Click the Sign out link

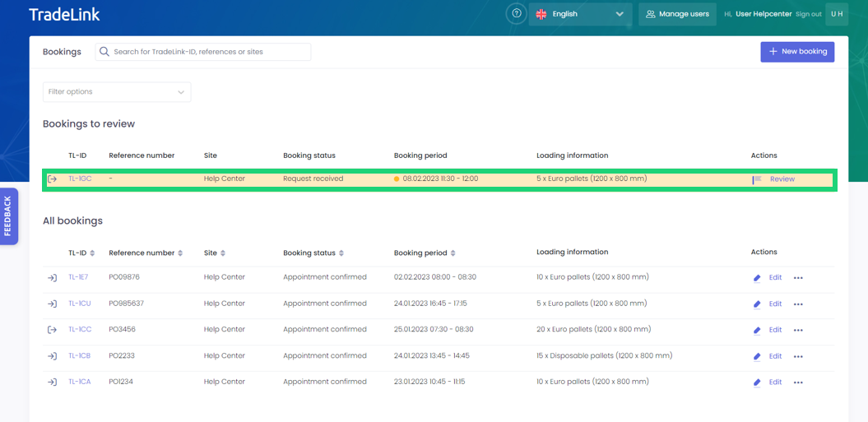pyautogui.click(x=809, y=14)
